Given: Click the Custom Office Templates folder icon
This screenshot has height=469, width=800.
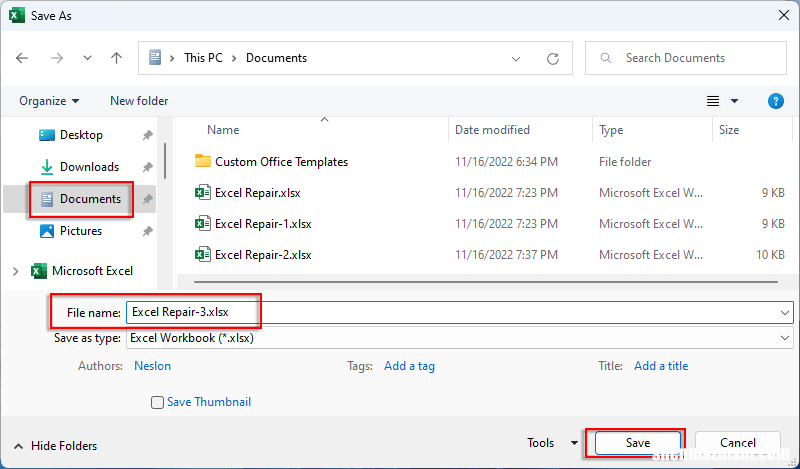Looking at the screenshot, I should point(203,161).
